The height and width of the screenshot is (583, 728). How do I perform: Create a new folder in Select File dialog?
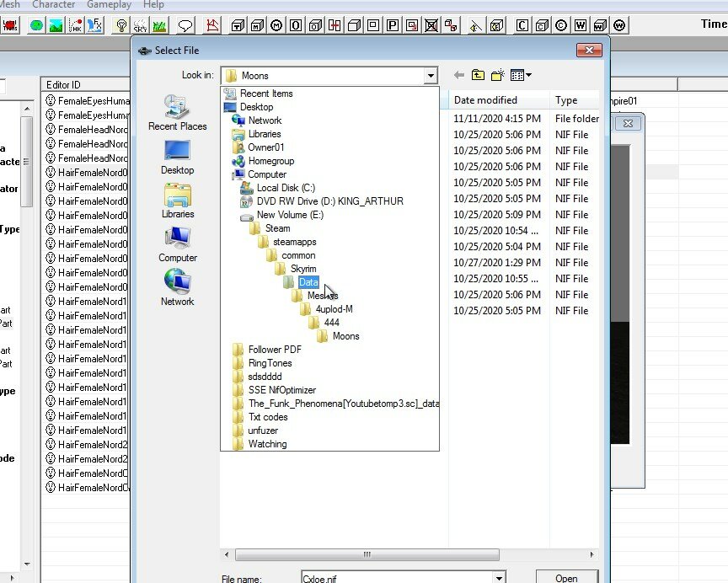(498, 75)
